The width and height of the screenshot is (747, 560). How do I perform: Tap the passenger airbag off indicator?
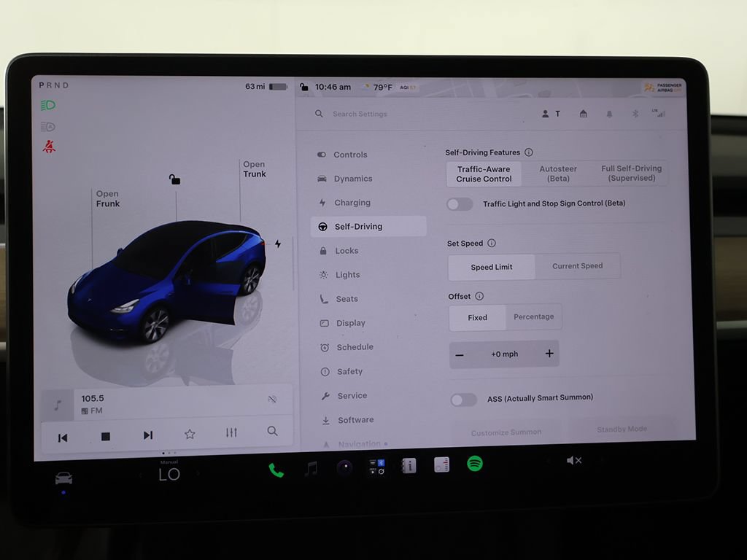click(663, 87)
